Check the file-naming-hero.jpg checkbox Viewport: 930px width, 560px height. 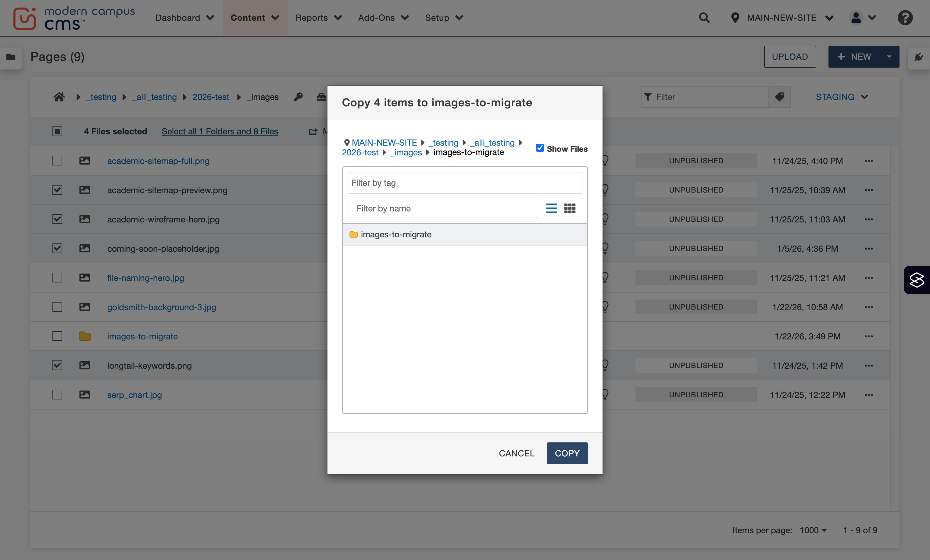point(57,278)
